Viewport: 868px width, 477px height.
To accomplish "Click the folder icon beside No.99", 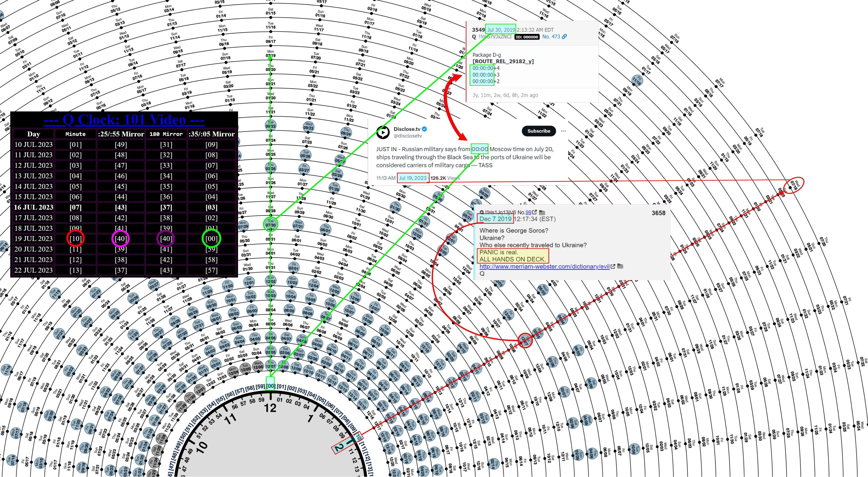I will point(542,212).
